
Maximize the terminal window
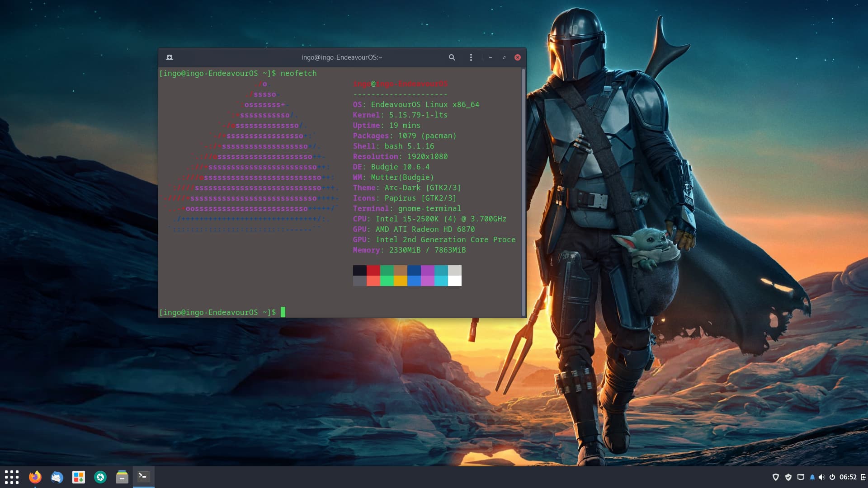504,57
